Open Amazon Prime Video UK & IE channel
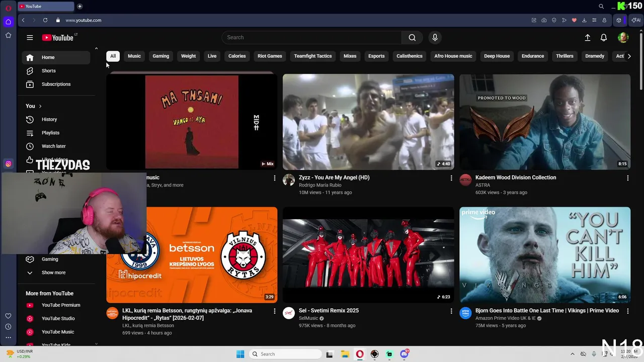 coord(505,318)
